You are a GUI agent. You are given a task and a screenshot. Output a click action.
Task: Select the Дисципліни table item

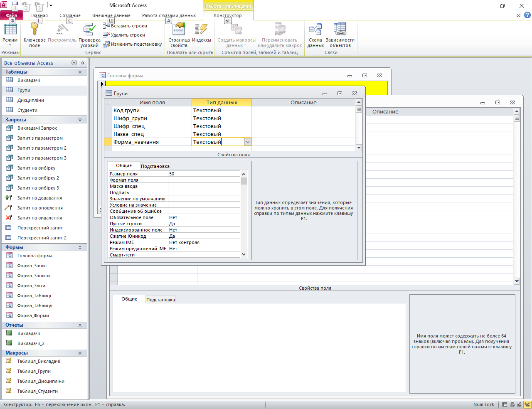pos(44,100)
